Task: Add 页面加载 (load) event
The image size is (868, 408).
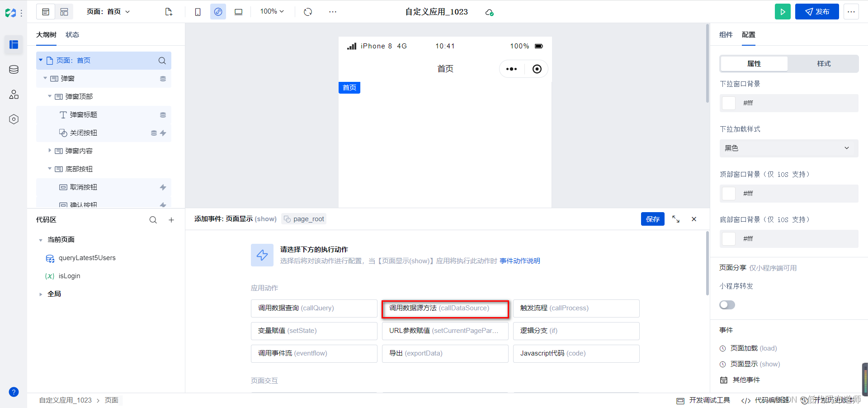Action: click(x=749, y=348)
